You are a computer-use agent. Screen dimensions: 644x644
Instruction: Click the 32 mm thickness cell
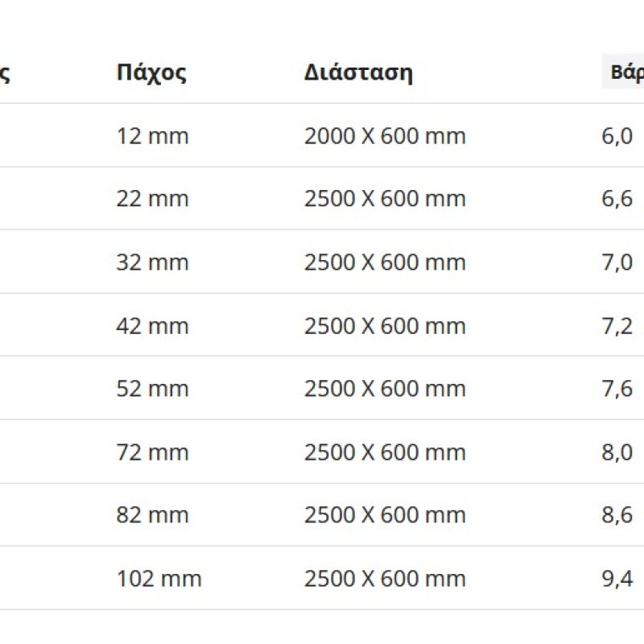coord(152,262)
